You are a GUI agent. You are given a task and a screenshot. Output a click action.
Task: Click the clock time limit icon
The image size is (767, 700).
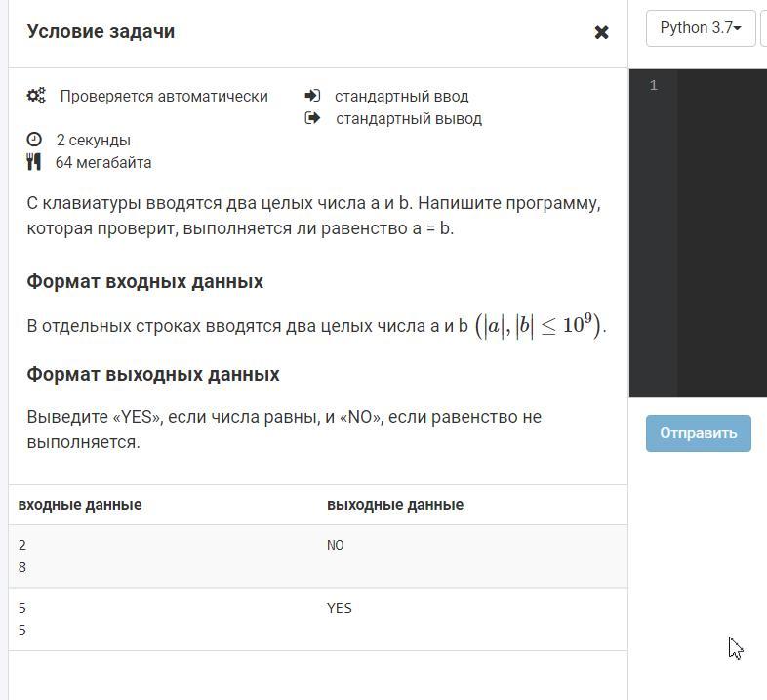(35, 140)
